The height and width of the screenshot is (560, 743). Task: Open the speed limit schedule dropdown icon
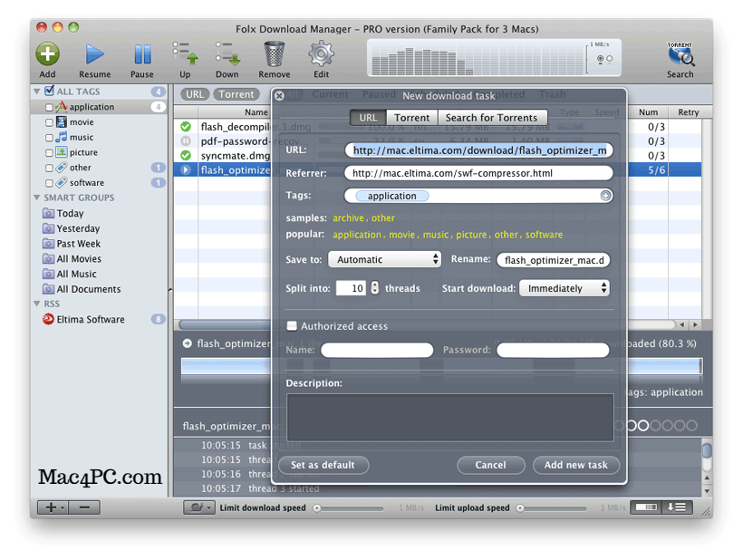click(199, 507)
